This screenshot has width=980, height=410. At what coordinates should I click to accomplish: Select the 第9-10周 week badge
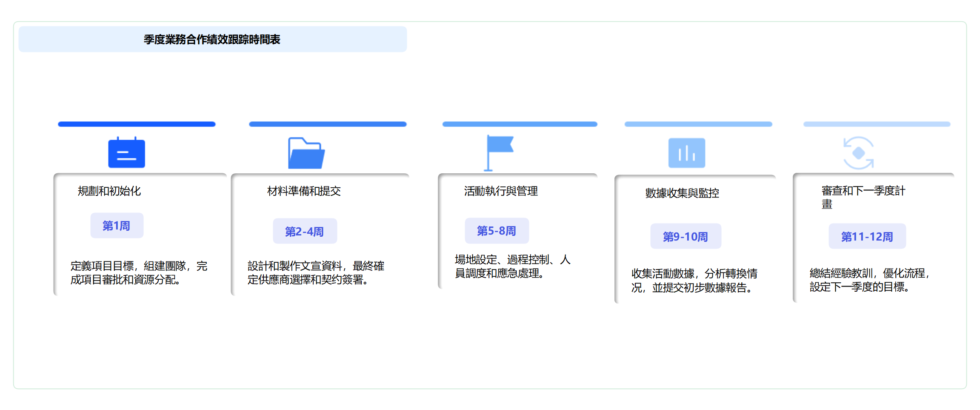click(686, 236)
